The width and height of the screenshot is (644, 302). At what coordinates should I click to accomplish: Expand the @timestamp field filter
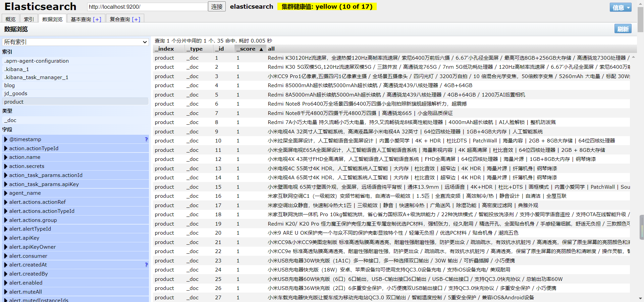6,139
